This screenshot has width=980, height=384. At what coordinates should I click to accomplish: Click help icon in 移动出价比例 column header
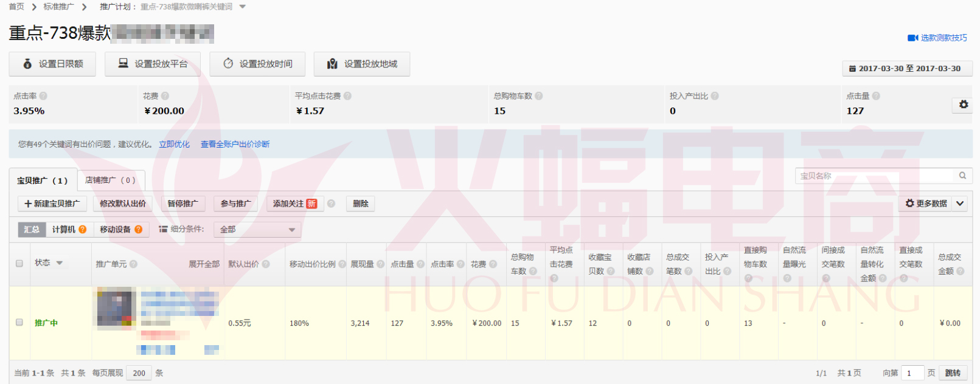[342, 264]
